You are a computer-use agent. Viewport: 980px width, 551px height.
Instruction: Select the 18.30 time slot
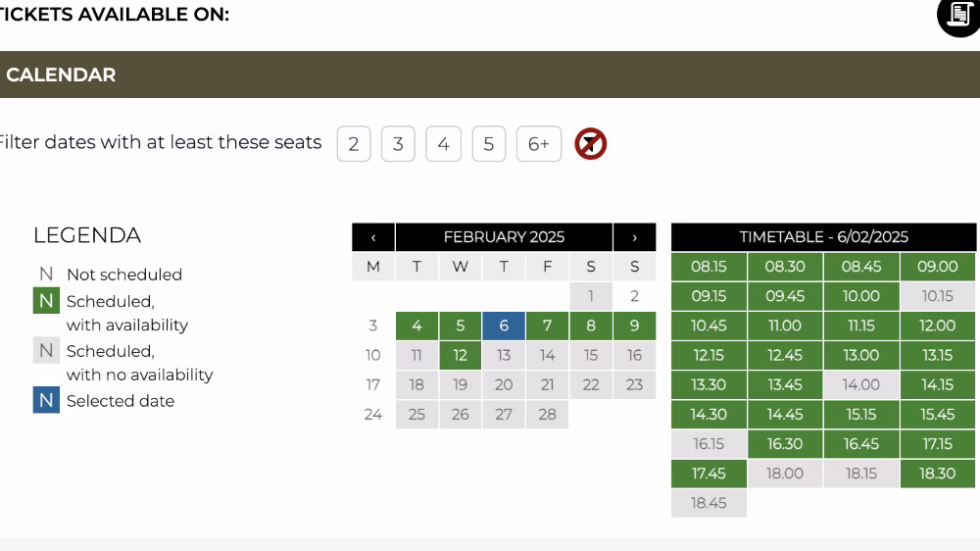click(938, 474)
